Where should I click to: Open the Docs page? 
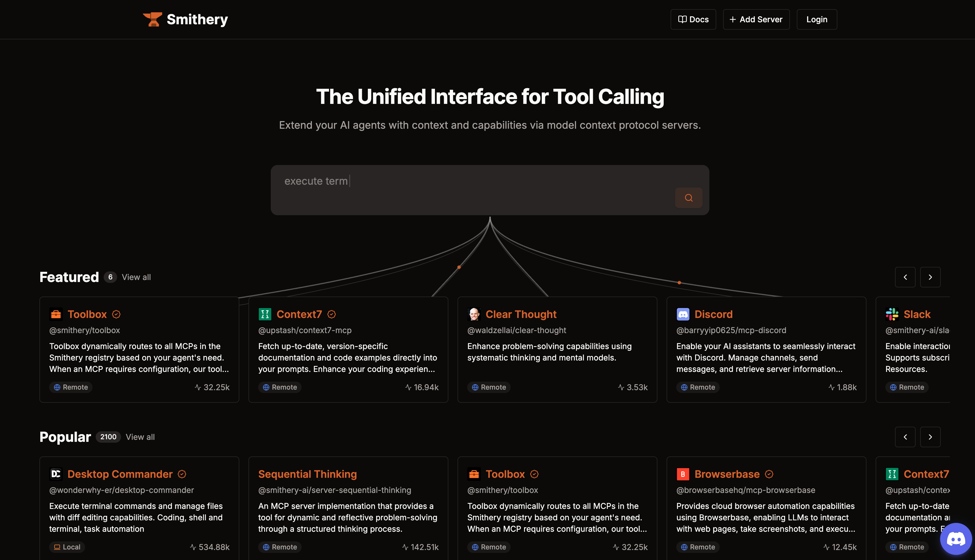click(x=693, y=19)
